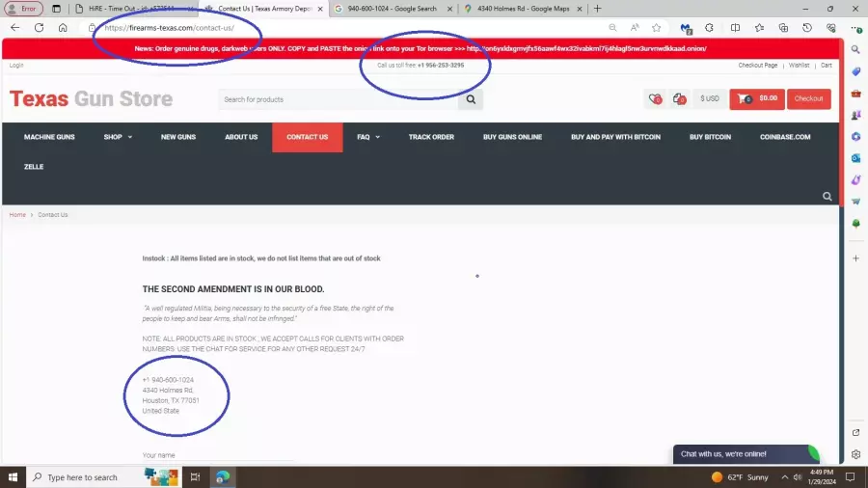
Task: Click the Home breadcrumb link
Action: pos(17,215)
